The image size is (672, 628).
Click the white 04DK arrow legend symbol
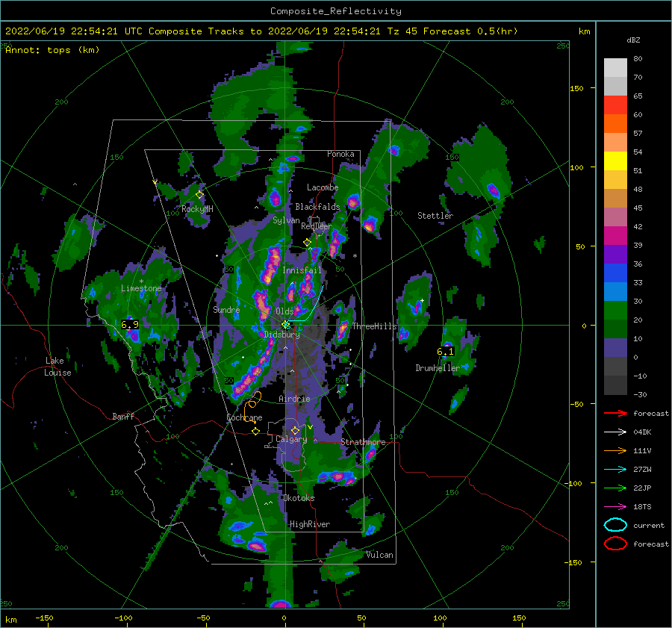[x=615, y=432]
